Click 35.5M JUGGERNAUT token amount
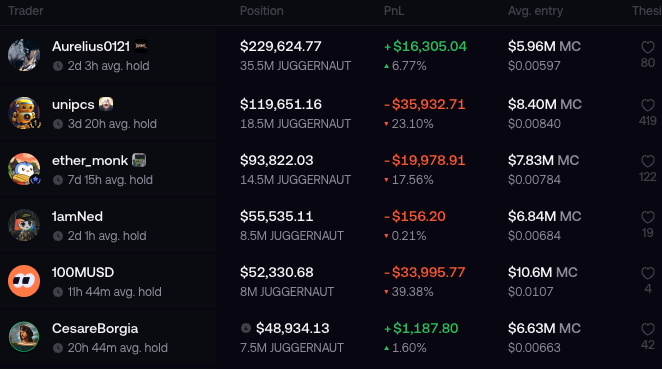The height and width of the screenshot is (369, 662). pos(295,66)
